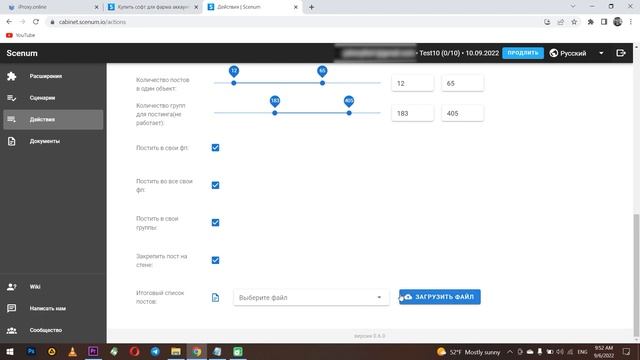Open the Chrome profile avatar

(618, 22)
